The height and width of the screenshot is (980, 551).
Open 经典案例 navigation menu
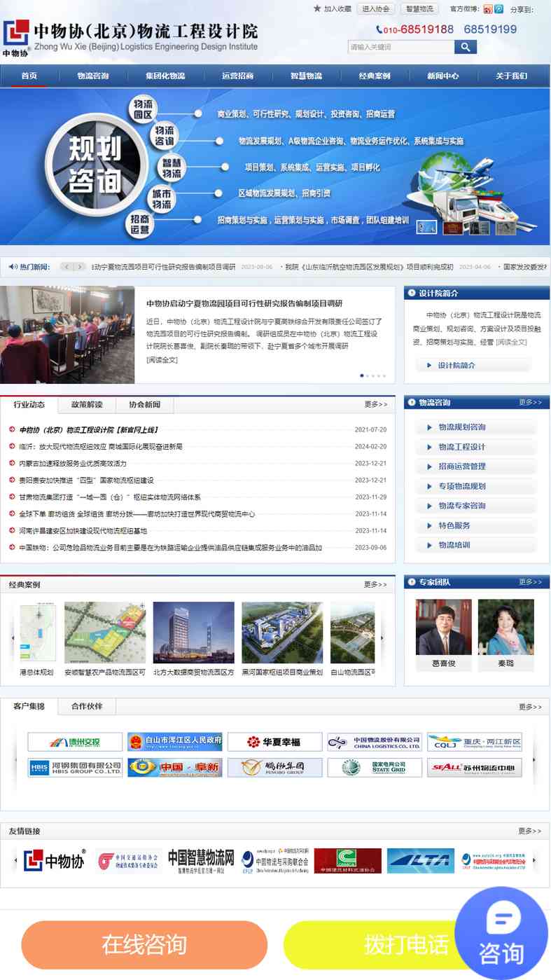[x=375, y=76]
